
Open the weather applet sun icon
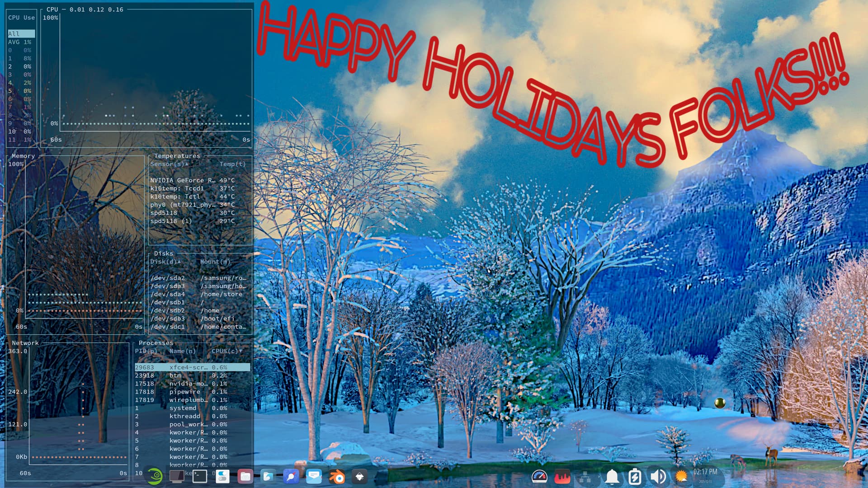681,476
